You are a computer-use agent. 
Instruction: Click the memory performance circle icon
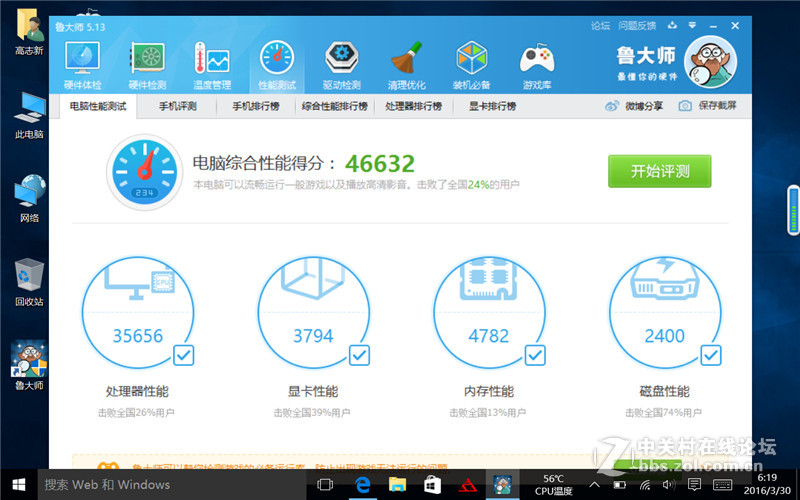click(489, 313)
